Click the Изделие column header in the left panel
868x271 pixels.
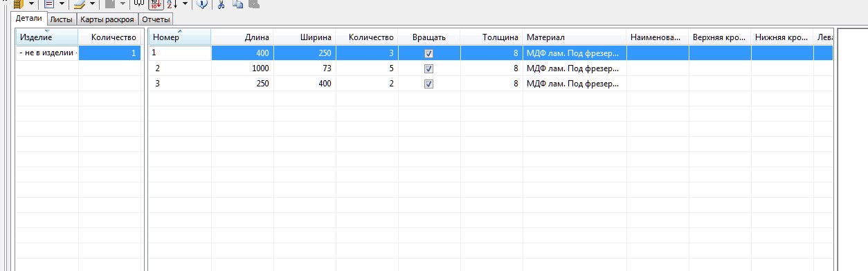(47, 37)
